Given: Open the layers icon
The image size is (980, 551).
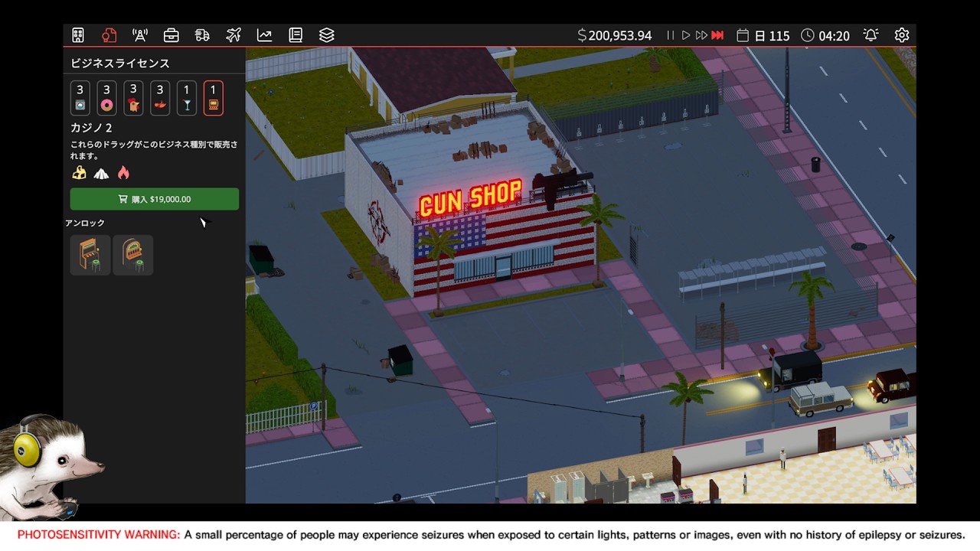Looking at the screenshot, I should [x=327, y=35].
